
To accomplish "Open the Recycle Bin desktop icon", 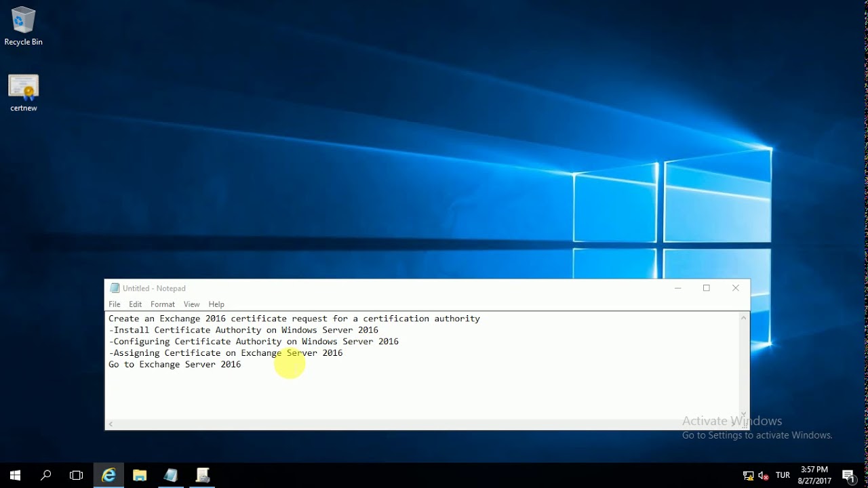I will pyautogui.click(x=23, y=26).
